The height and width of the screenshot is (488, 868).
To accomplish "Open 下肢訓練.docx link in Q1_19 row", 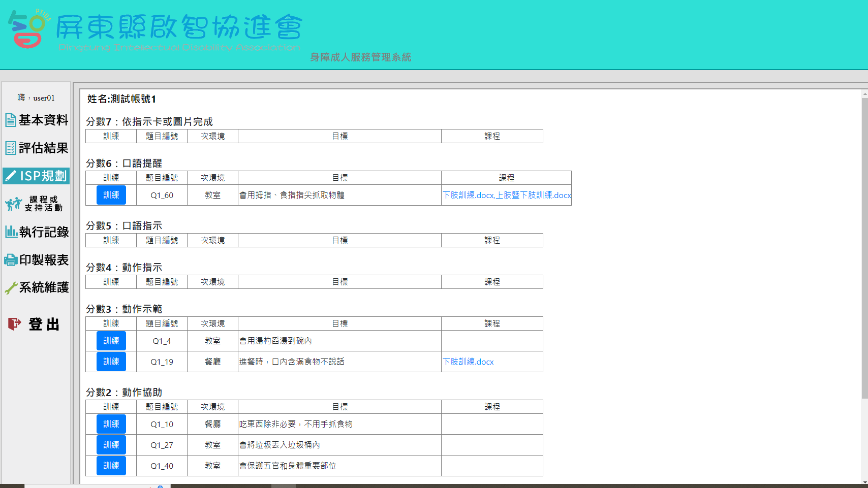I will 468,362.
